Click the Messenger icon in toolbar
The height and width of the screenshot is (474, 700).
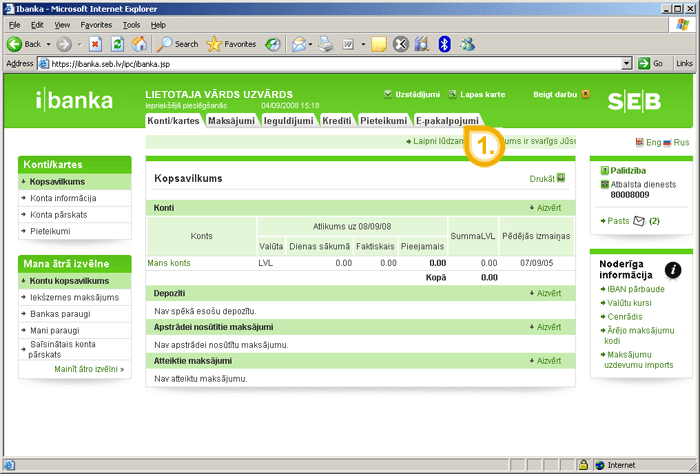467,44
